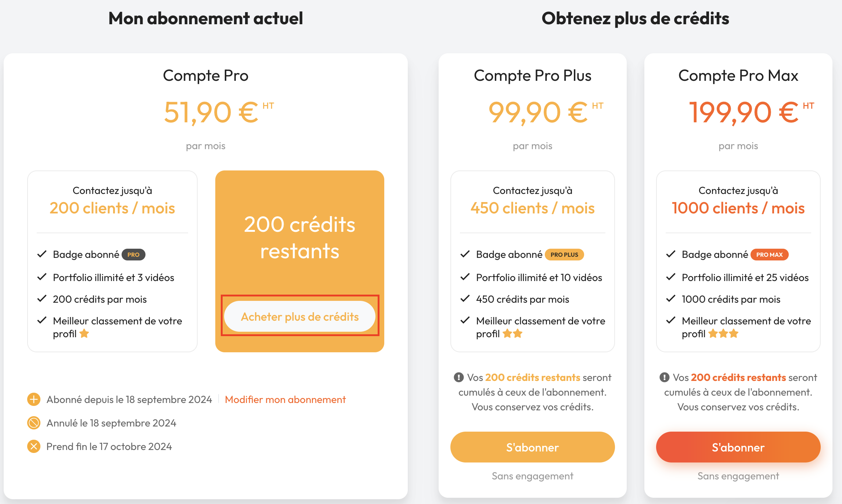The image size is (842, 504).
Task: Click the orange plus icon beside Abonné depuis
Action: point(34,399)
